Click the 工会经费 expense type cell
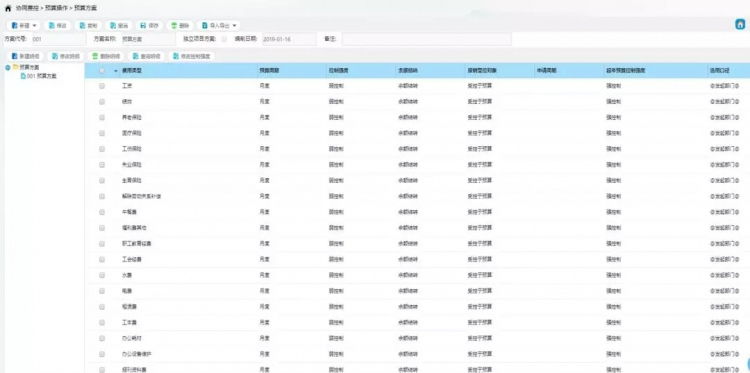Screen dimensions: 750x373 (132, 260)
